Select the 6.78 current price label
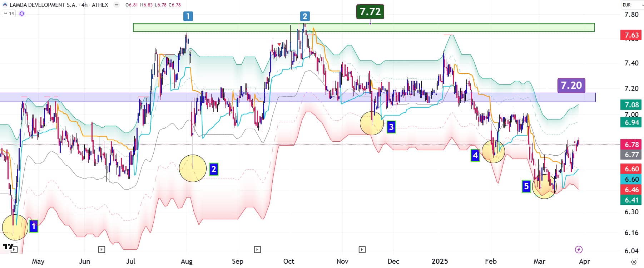This screenshot has height=268, width=644. tap(631, 145)
